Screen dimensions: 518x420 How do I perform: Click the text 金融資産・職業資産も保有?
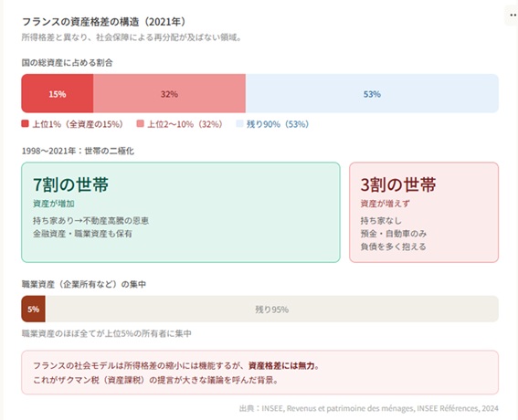(82, 234)
